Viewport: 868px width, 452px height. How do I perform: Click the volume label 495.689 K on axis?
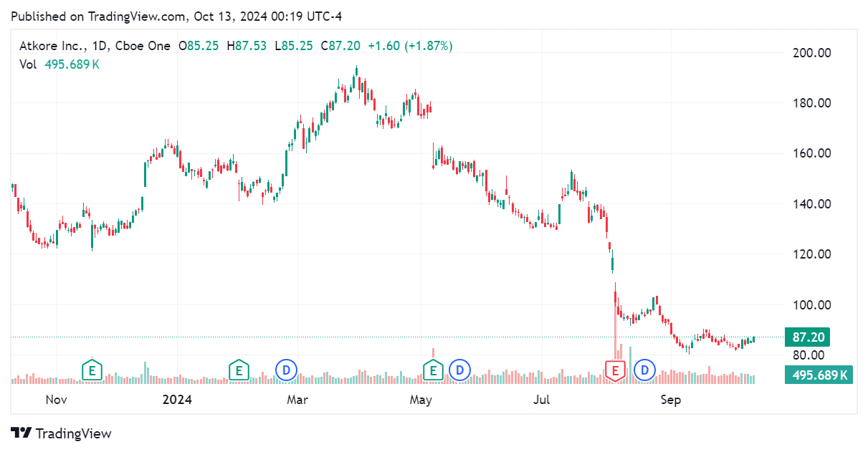[816, 374]
